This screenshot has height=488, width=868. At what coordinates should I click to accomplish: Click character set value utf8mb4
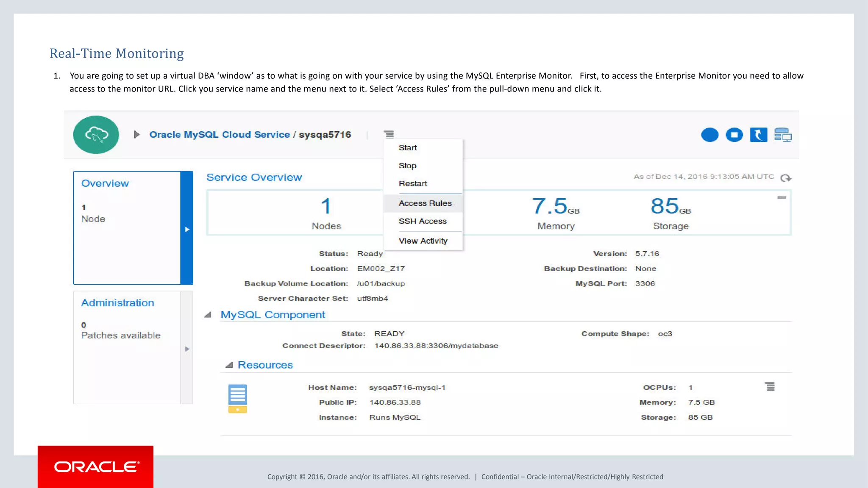click(x=373, y=299)
